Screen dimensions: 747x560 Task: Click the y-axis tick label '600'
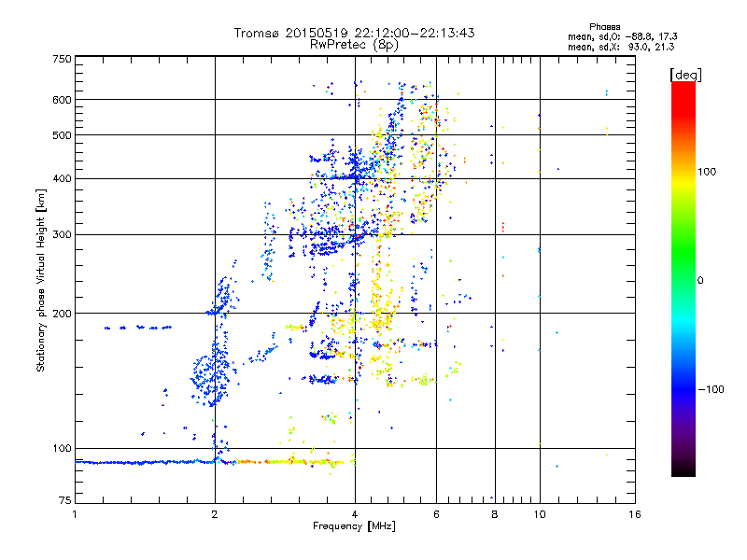(x=62, y=100)
